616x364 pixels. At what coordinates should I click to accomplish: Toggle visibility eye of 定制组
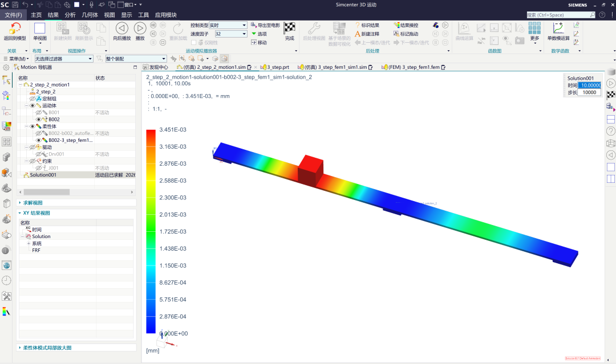click(x=32, y=99)
